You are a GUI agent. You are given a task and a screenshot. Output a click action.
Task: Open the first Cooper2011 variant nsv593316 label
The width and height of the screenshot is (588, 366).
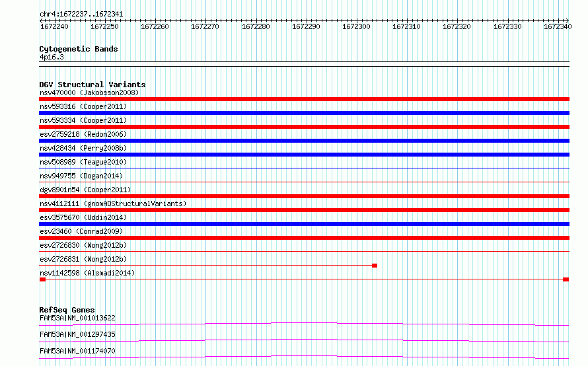point(83,106)
